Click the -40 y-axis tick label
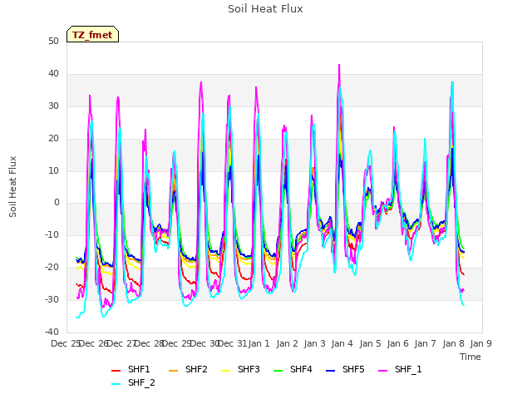The image size is (532, 399). pyautogui.click(x=52, y=332)
